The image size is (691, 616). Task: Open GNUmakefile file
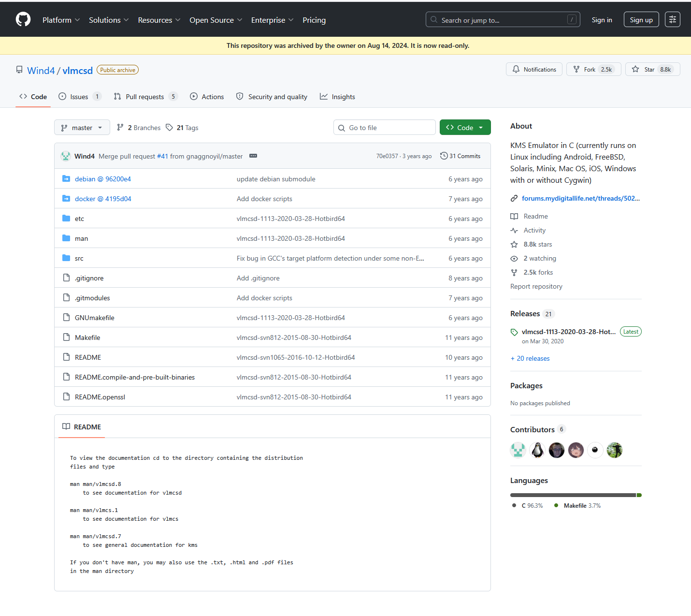(x=95, y=318)
